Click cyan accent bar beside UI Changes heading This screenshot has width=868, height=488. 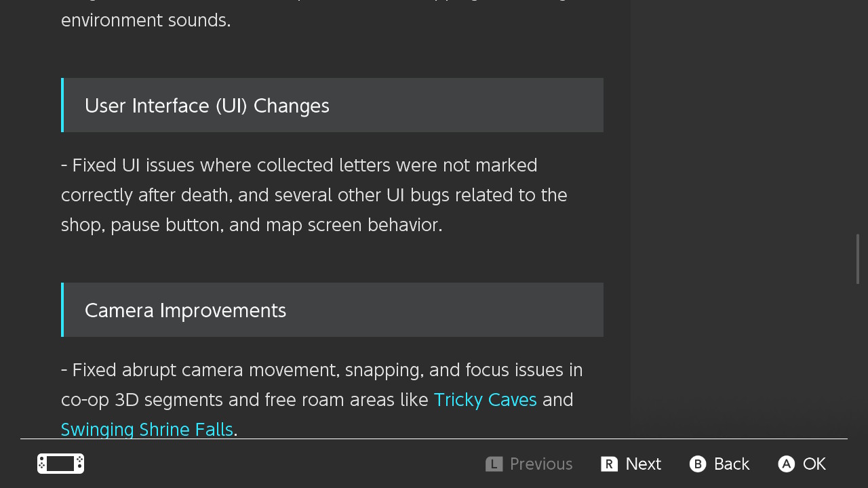[62, 105]
